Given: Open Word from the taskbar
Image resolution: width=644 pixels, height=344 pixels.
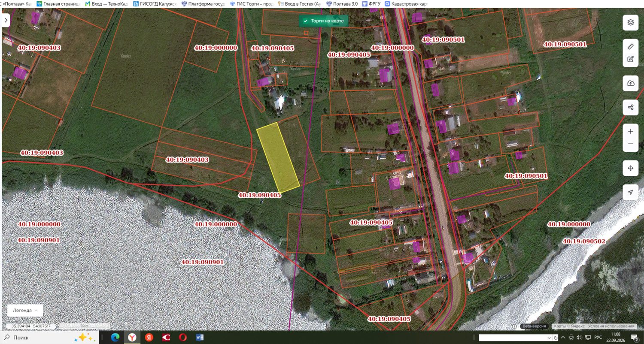Looking at the screenshot, I should tap(200, 338).
